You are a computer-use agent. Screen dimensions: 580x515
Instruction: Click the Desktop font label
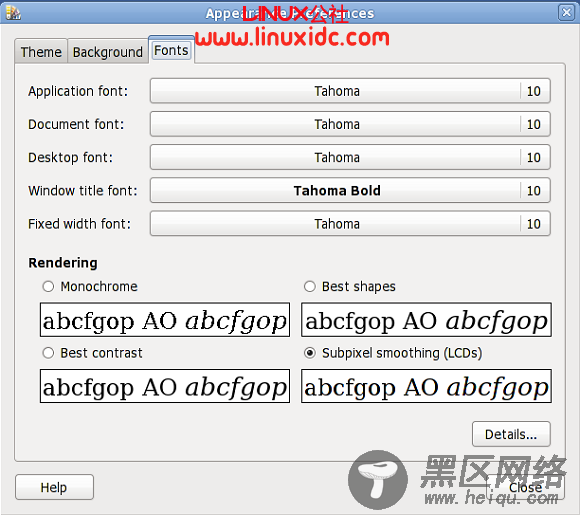70,157
